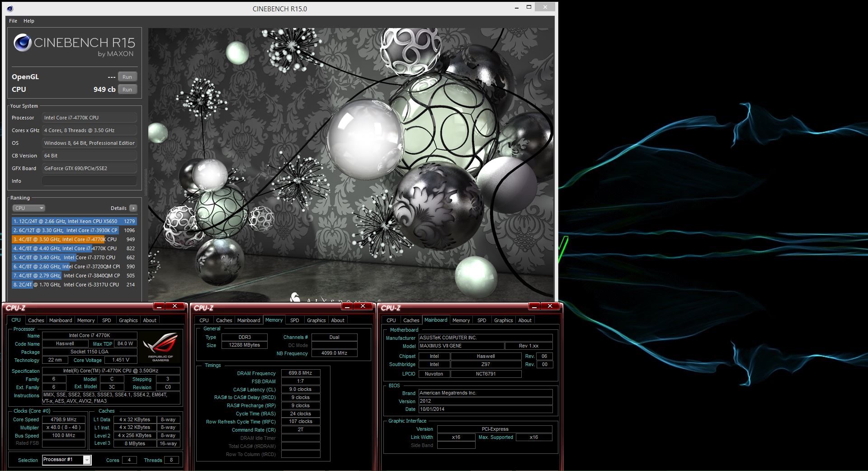868x471 pixels.
Task: Click the ranking Details arrow button
Action: 133,208
